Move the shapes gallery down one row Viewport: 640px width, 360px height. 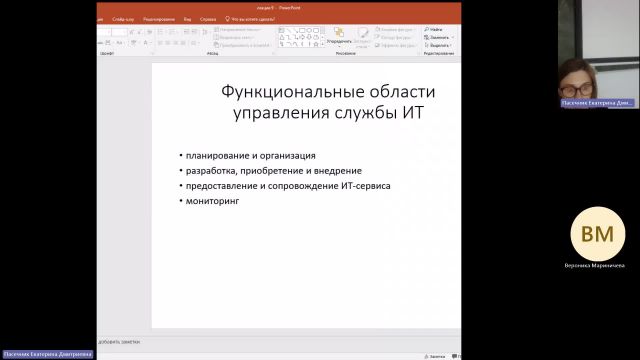click(322, 37)
